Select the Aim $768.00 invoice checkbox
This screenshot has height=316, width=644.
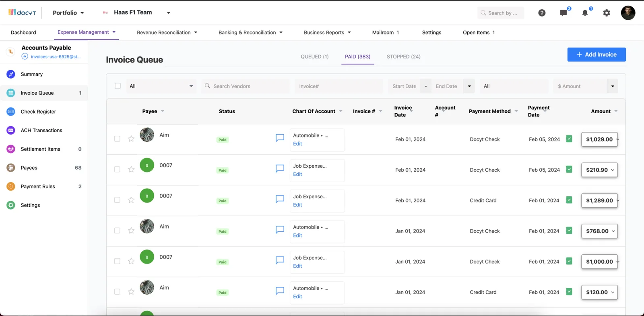pos(117,231)
